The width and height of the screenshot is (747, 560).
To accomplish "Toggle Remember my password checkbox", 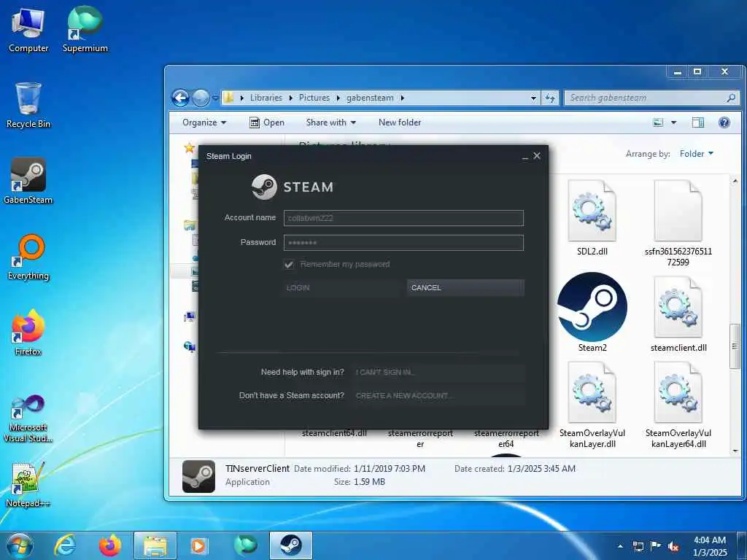I will pos(289,264).
